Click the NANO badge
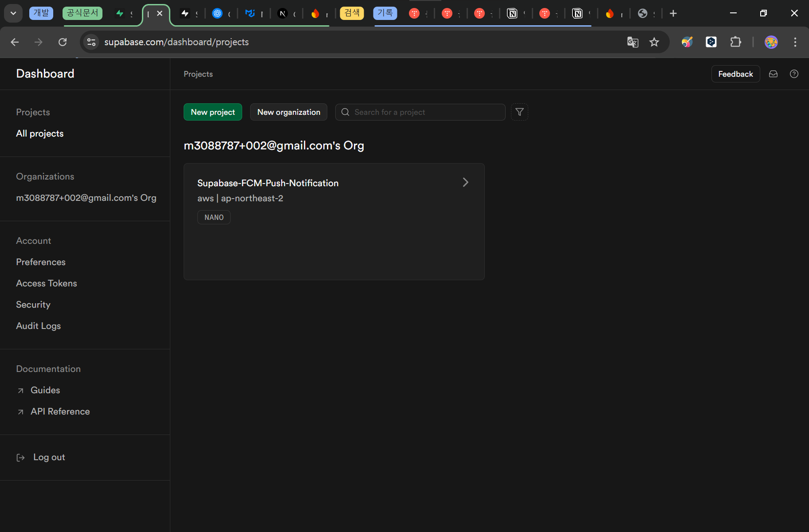The height and width of the screenshot is (532, 809). (214, 217)
